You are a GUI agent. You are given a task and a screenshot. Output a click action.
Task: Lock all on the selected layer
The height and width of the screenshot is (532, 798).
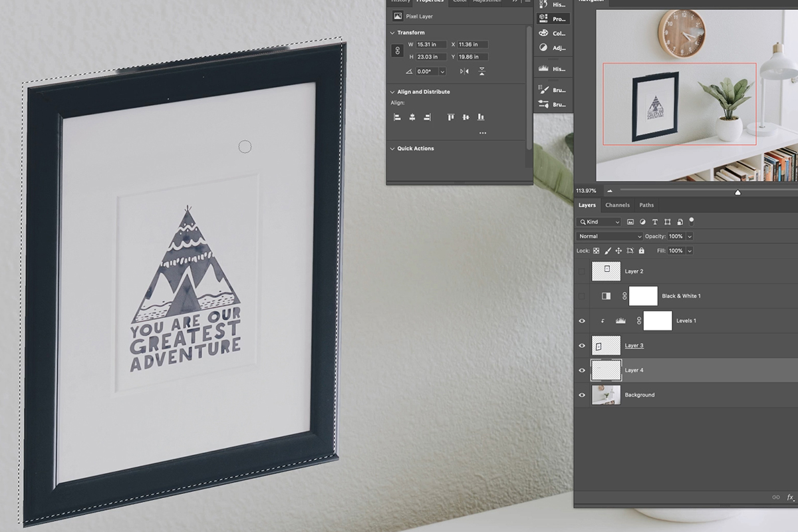641,251
